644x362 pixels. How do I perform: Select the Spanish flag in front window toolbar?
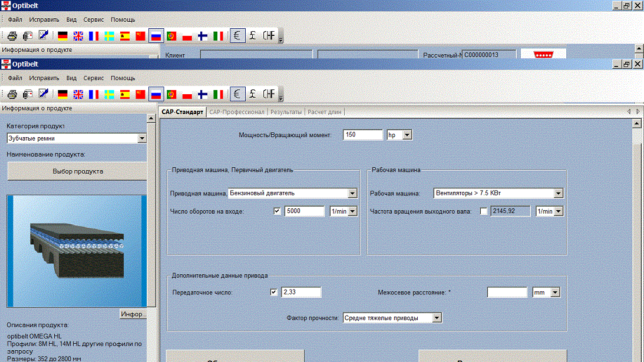125,94
